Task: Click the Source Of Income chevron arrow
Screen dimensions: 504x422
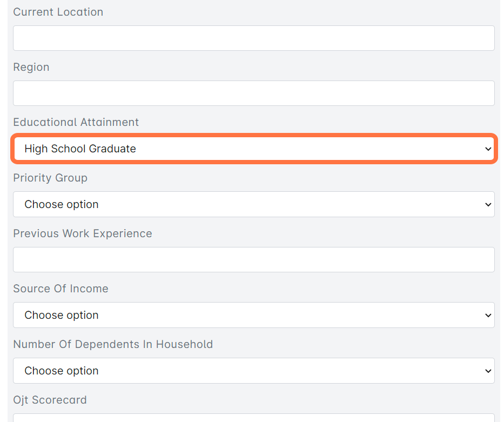Action: 488,316
